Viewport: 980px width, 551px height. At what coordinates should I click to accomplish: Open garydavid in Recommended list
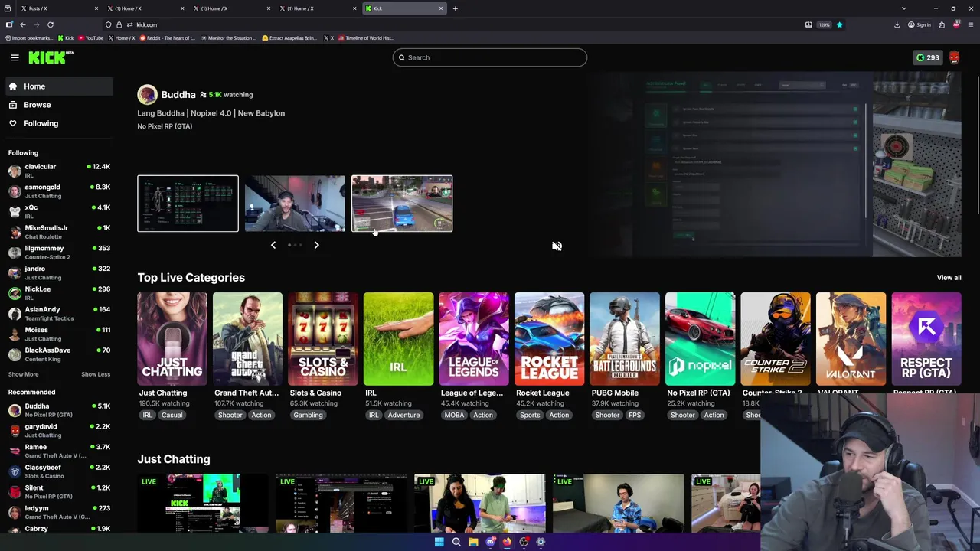(59, 430)
